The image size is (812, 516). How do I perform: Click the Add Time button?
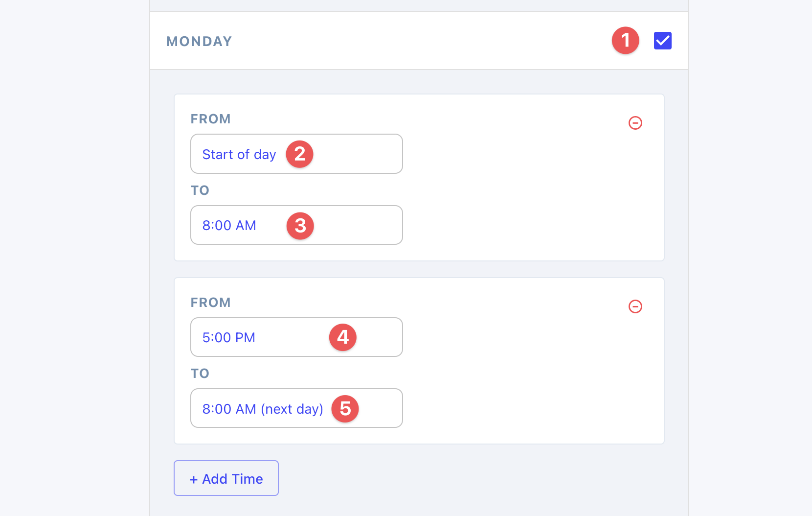(x=226, y=478)
